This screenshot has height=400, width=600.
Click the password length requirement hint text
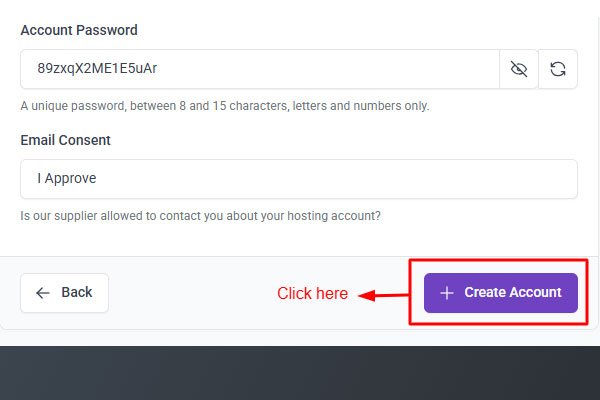pos(224,105)
